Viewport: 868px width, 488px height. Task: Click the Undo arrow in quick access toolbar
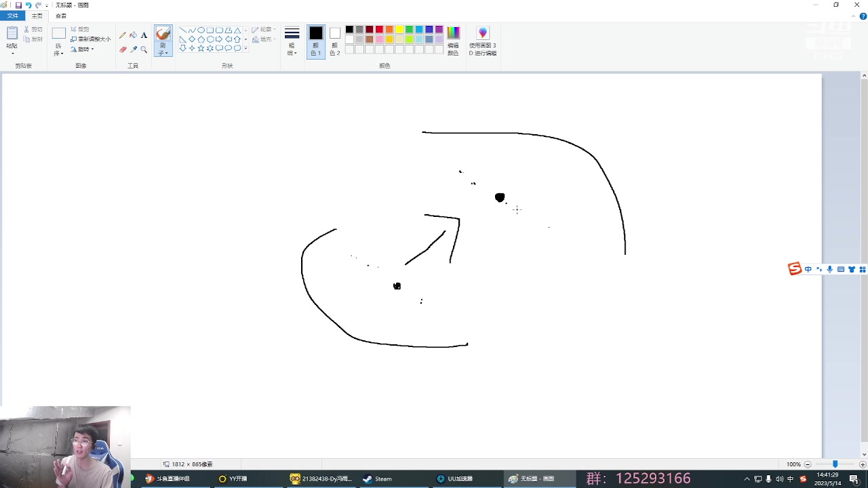[x=28, y=5]
